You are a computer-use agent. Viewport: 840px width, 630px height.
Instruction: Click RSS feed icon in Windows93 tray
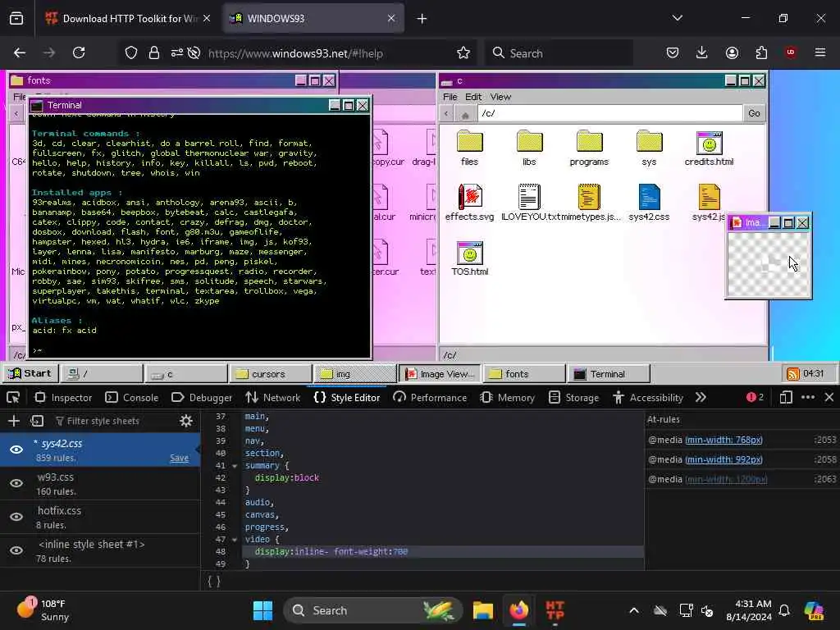point(792,373)
